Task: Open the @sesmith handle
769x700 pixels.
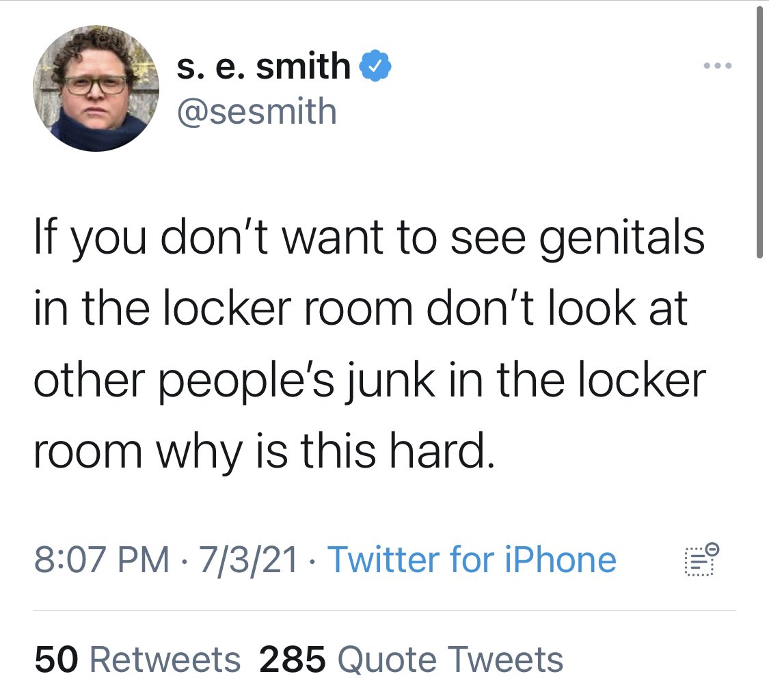Action: tap(256, 111)
